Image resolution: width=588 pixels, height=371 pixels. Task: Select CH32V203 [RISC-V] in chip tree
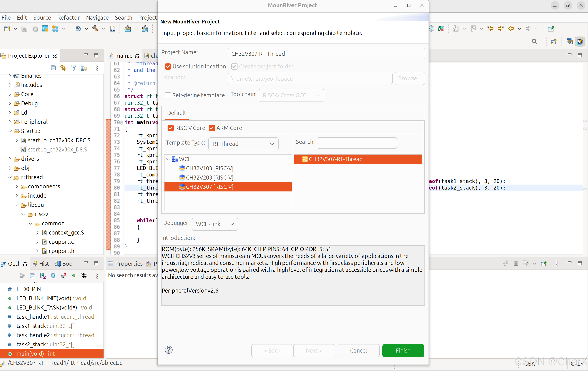pos(209,177)
